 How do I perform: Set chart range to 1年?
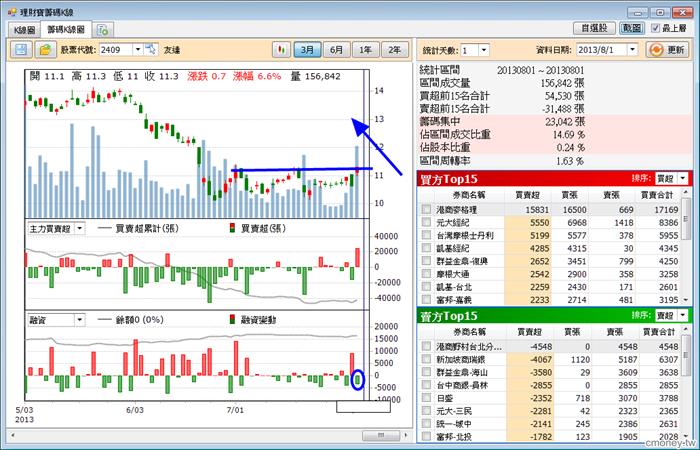pos(365,50)
